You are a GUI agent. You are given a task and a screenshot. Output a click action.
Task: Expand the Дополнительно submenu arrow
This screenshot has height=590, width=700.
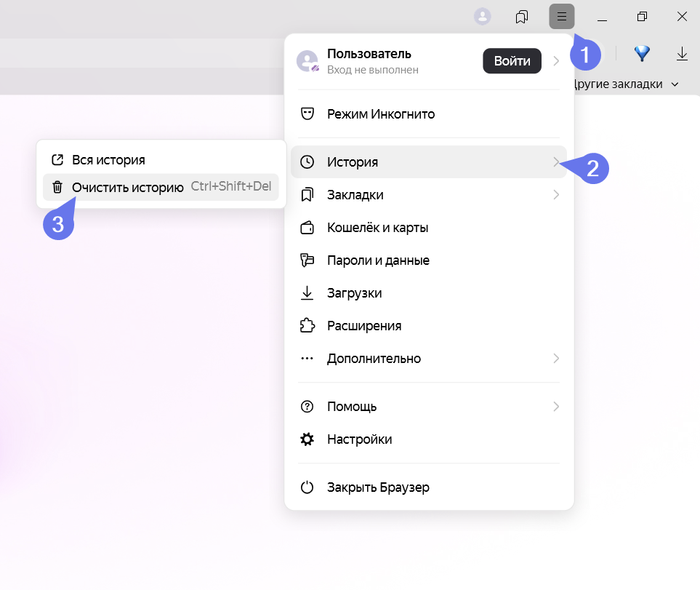[x=556, y=359]
